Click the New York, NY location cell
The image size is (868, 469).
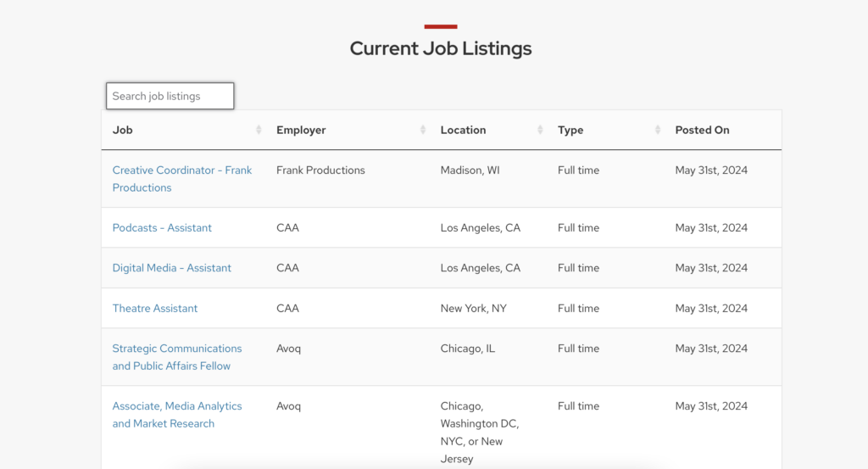click(473, 309)
